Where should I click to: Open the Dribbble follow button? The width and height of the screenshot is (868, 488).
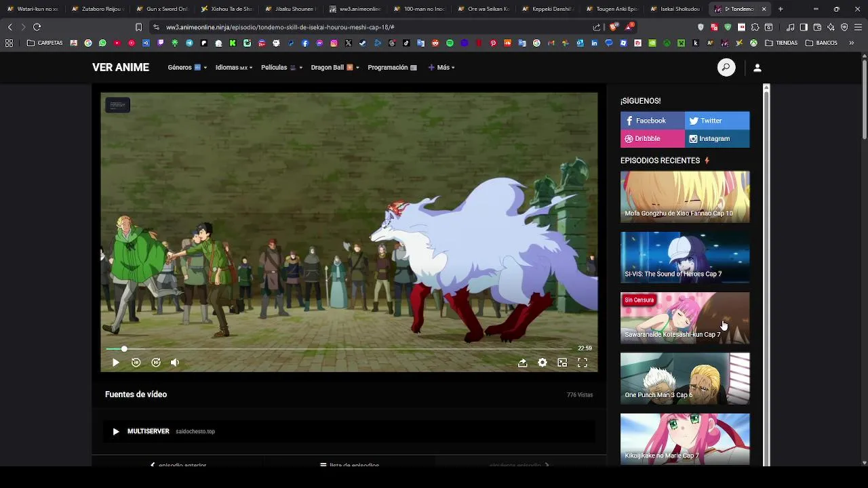pyautogui.click(x=652, y=139)
